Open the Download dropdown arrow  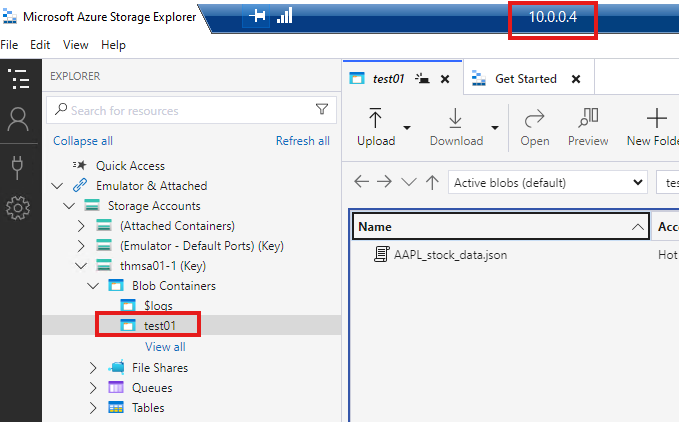click(x=495, y=127)
